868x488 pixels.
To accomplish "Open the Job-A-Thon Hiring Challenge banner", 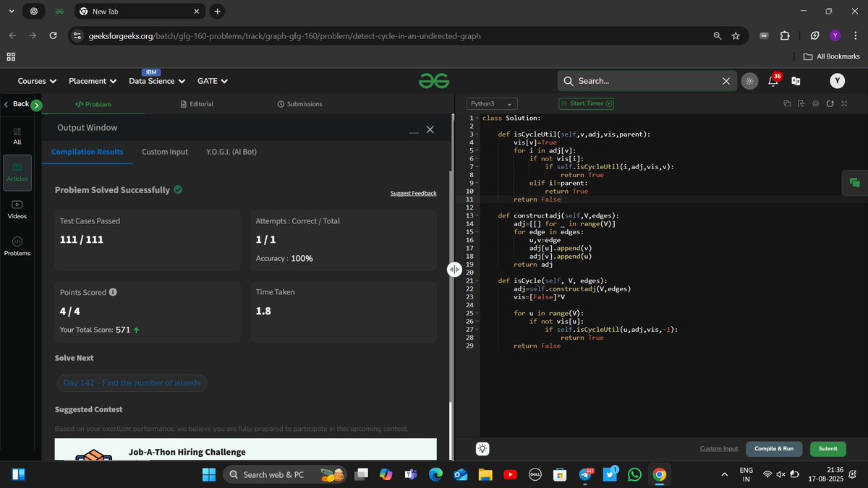I will click(246, 450).
